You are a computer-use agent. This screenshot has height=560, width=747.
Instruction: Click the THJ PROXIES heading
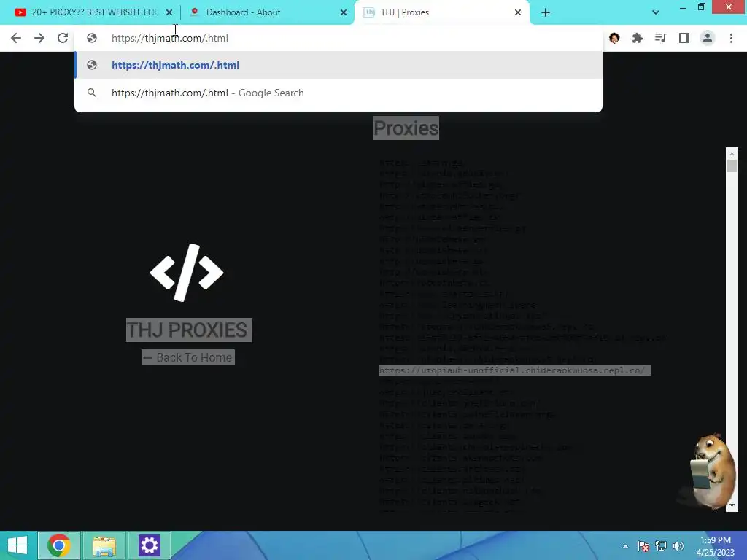(189, 330)
